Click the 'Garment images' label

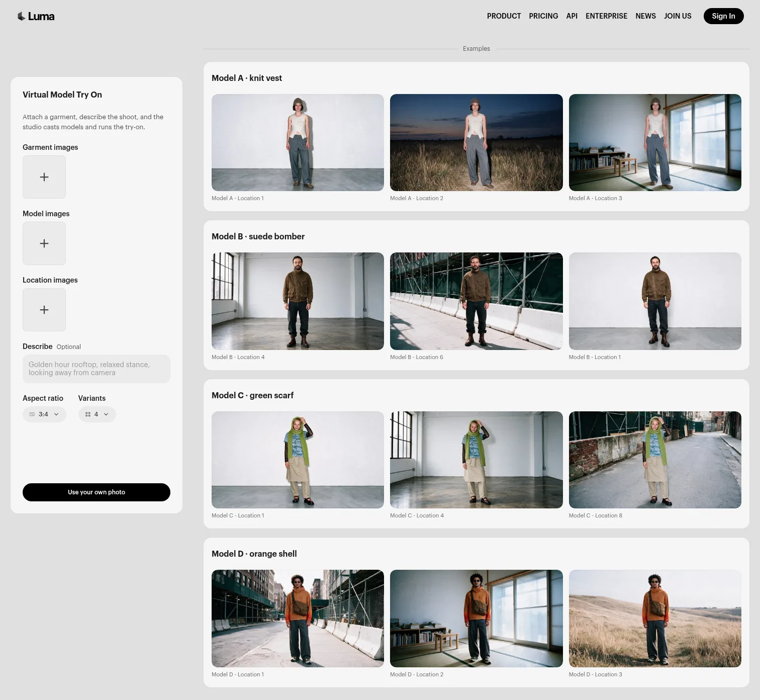coord(50,147)
